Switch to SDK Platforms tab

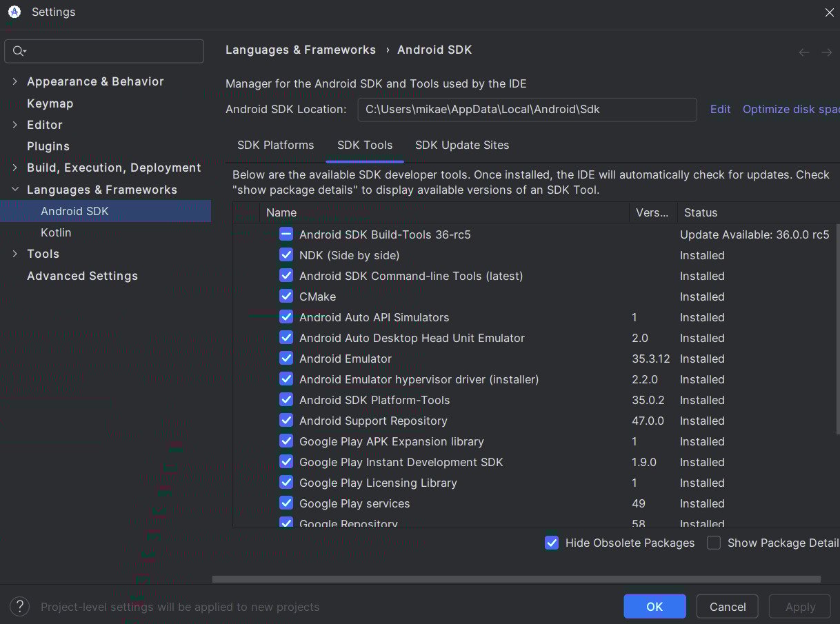click(x=275, y=145)
